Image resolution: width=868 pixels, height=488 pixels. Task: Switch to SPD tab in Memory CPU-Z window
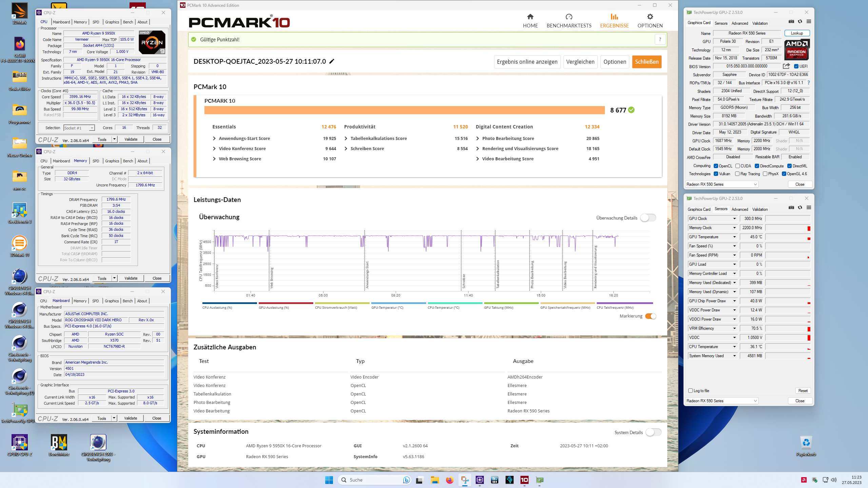tap(96, 161)
